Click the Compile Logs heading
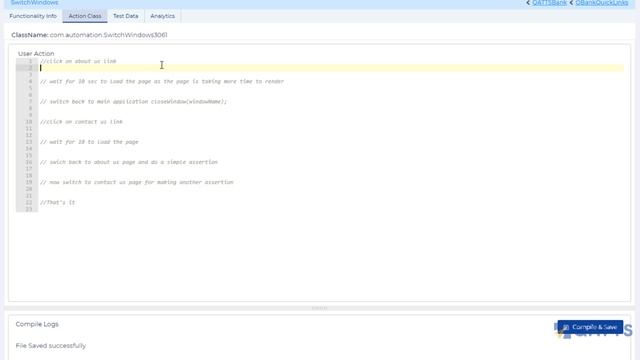Image resolution: width=640 pixels, height=360 pixels. point(37,324)
